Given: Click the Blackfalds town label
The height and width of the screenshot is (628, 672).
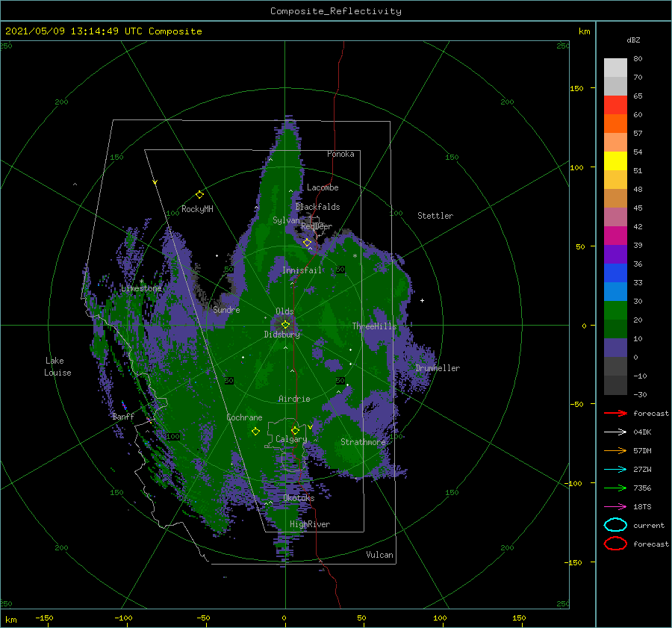Looking at the screenshot, I should pos(317,207).
